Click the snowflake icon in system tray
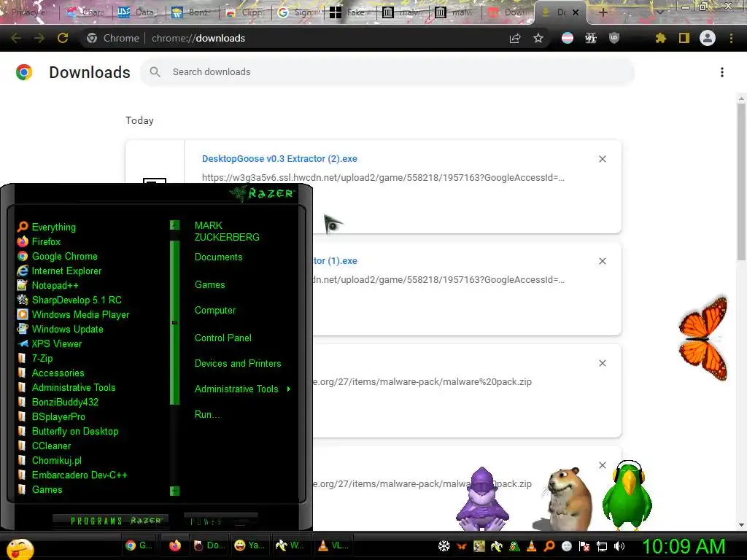 coord(444,546)
